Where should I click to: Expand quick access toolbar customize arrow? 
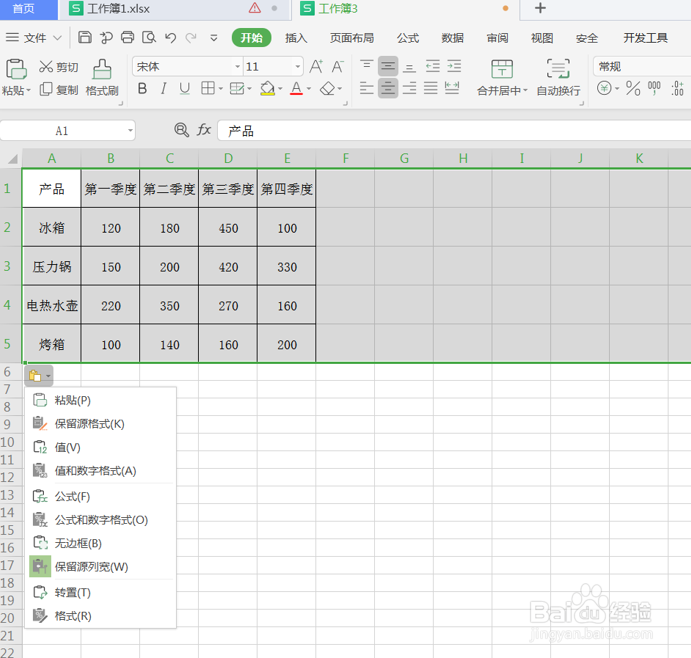point(214,38)
